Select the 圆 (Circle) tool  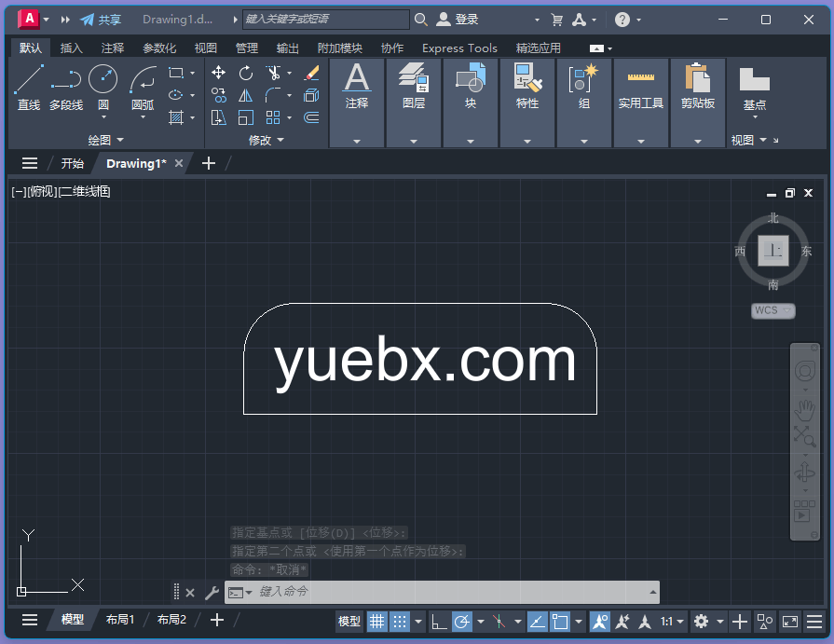[x=103, y=87]
